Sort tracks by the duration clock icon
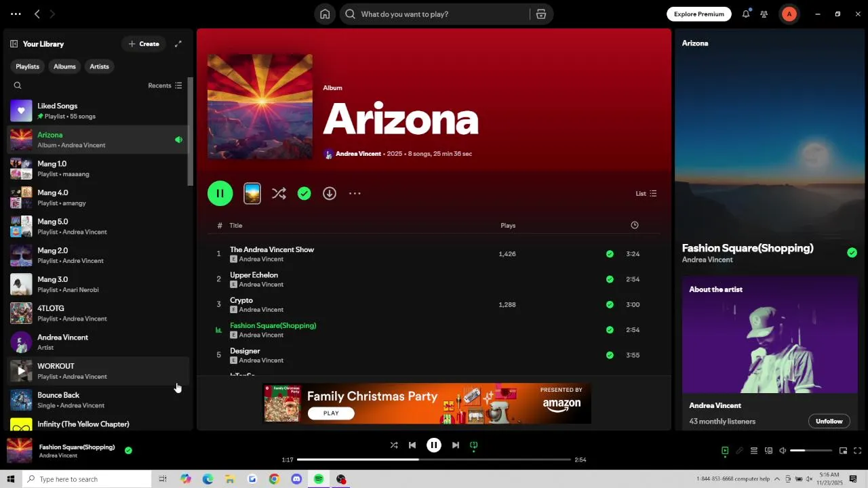The image size is (868, 488). point(635,225)
